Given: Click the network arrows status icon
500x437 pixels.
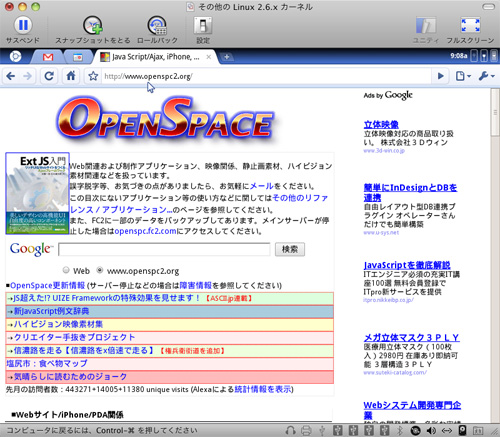Looking at the screenshot, I should coord(447,430).
